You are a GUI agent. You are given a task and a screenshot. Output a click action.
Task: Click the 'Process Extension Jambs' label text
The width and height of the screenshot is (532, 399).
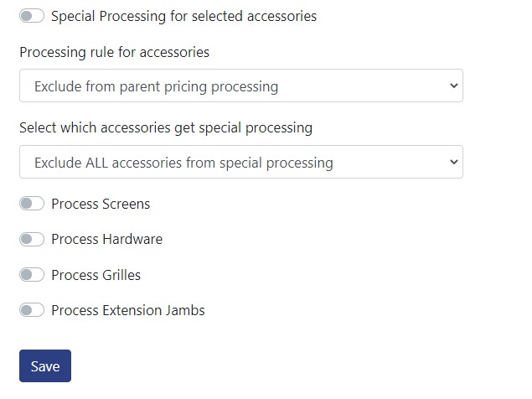[x=127, y=310]
